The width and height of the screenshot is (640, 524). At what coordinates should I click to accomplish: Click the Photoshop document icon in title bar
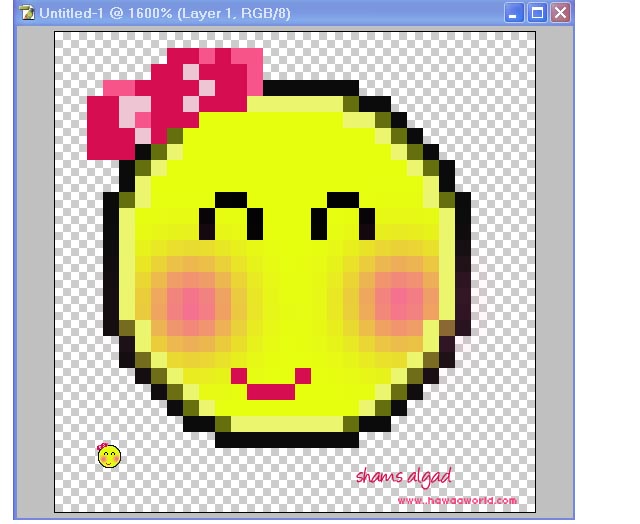point(28,13)
